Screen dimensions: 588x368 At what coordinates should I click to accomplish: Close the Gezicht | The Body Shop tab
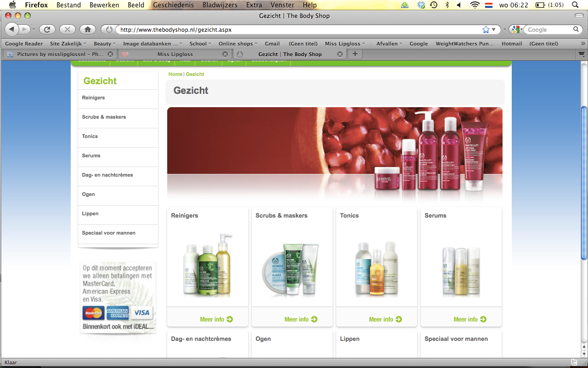coord(340,54)
